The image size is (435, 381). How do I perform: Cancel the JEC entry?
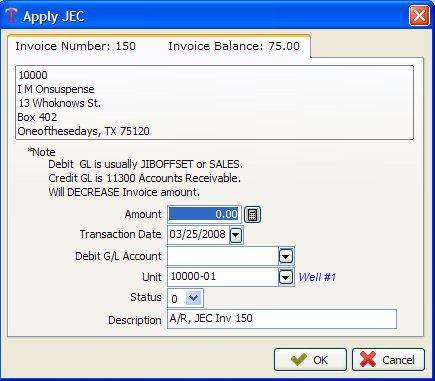tap(388, 360)
